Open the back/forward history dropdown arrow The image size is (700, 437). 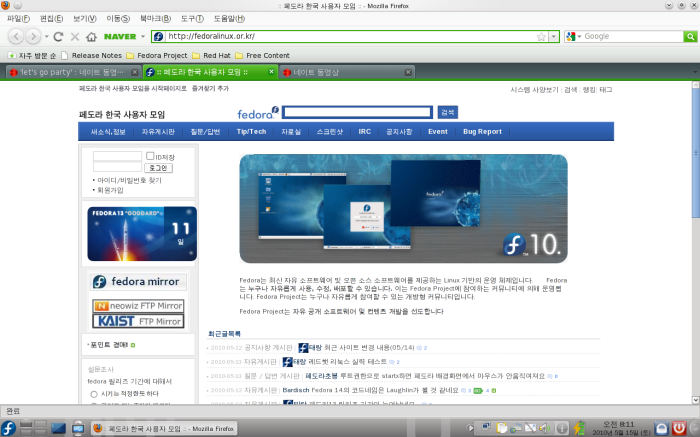46,37
